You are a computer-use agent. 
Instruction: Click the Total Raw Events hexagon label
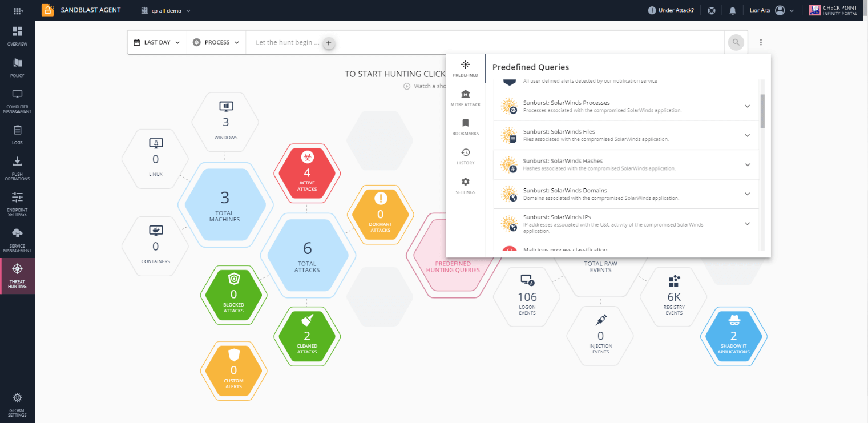[600, 267]
